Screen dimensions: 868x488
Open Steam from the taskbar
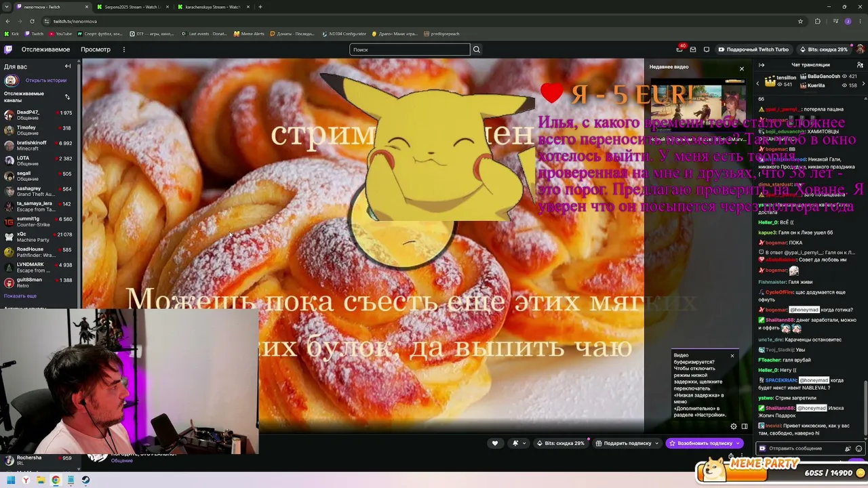click(x=85, y=480)
